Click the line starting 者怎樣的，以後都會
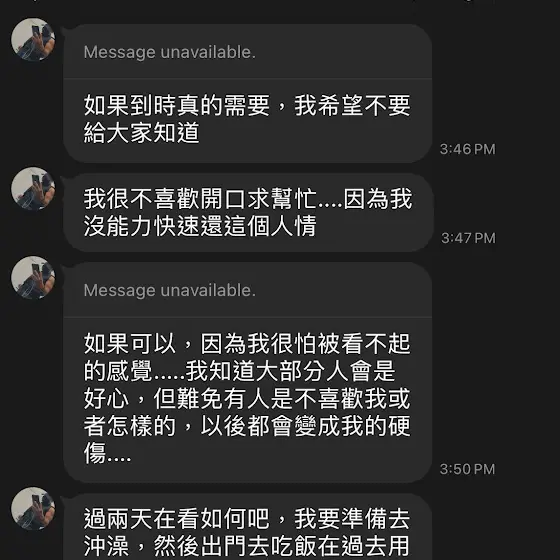560x560 pixels. [247, 426]
